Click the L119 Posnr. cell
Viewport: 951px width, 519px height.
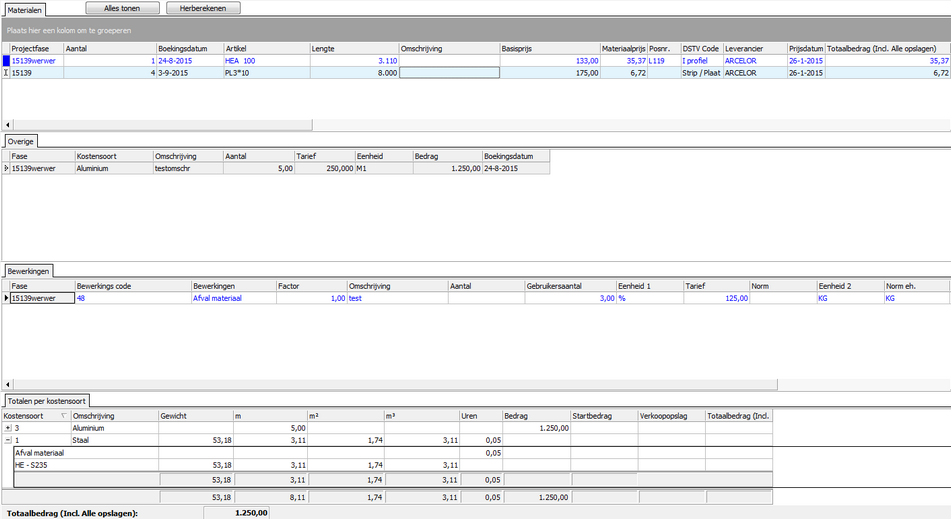click(664, 61)
